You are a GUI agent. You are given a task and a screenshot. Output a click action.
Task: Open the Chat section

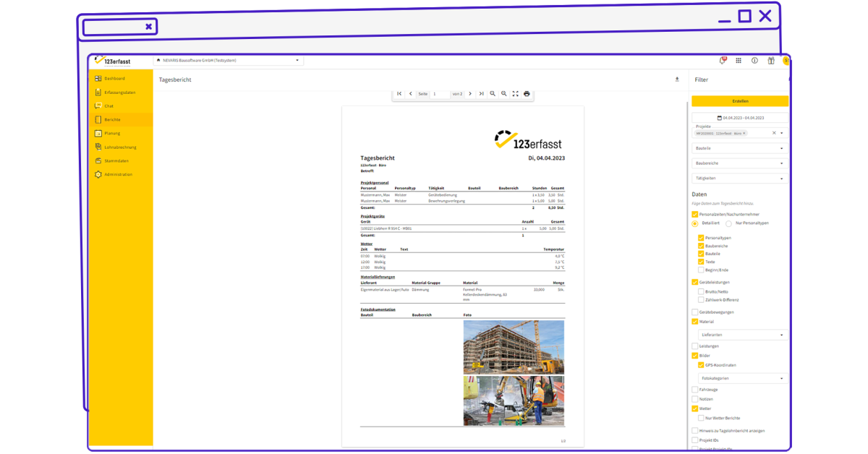[109, 106]
